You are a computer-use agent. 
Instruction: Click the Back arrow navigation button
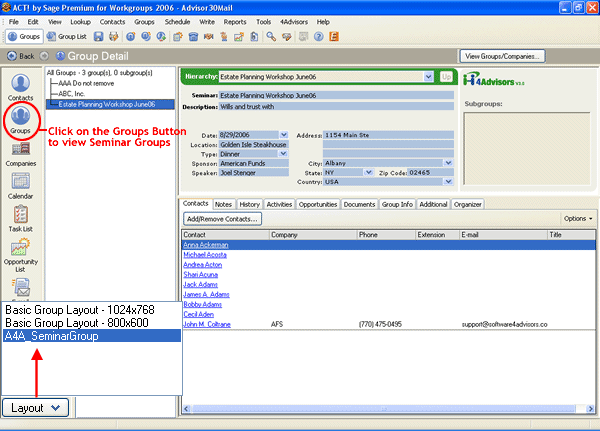coord(21,56)
